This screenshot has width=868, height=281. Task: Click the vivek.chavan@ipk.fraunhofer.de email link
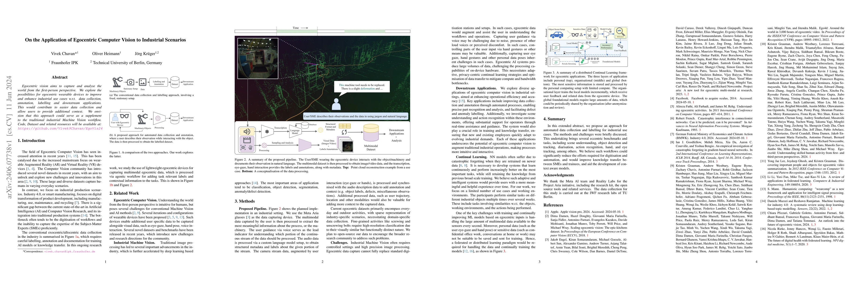pos(70,251)
